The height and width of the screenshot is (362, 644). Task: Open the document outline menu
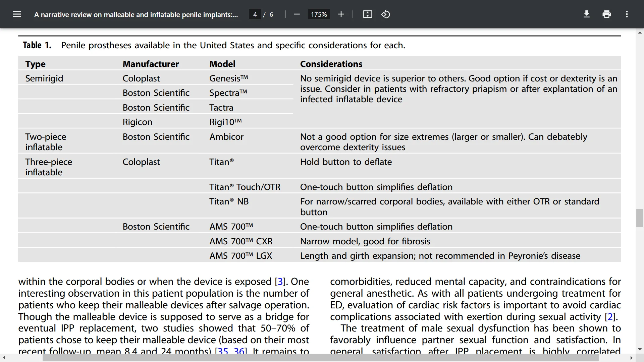click(x=17, y=14)
